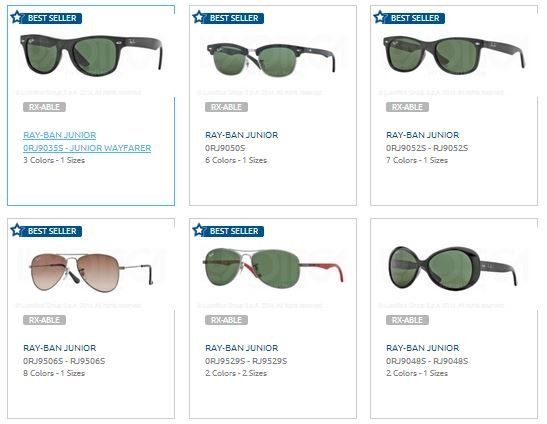Click the Best Seller star badge on 0RJ9052S
Screen dimensions: 547x424
click(x=409, y=18)
